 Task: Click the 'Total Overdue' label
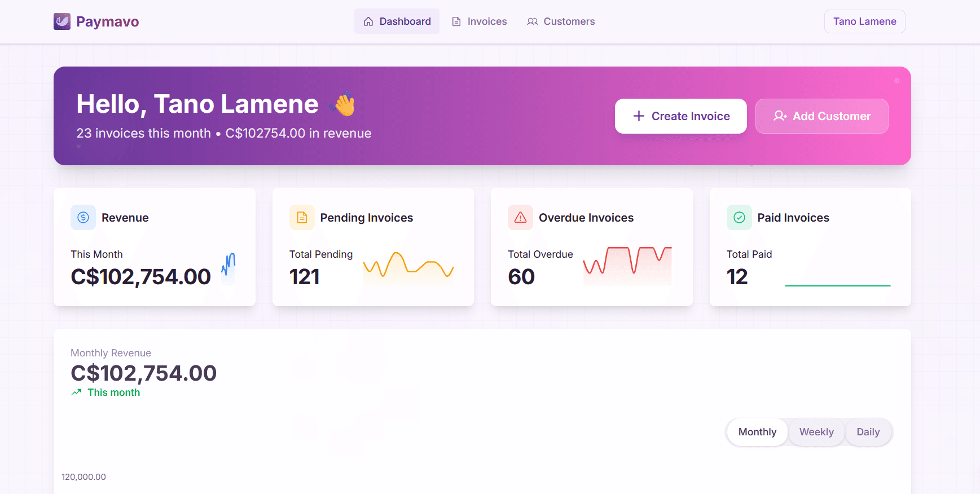[x=540, y=254]
